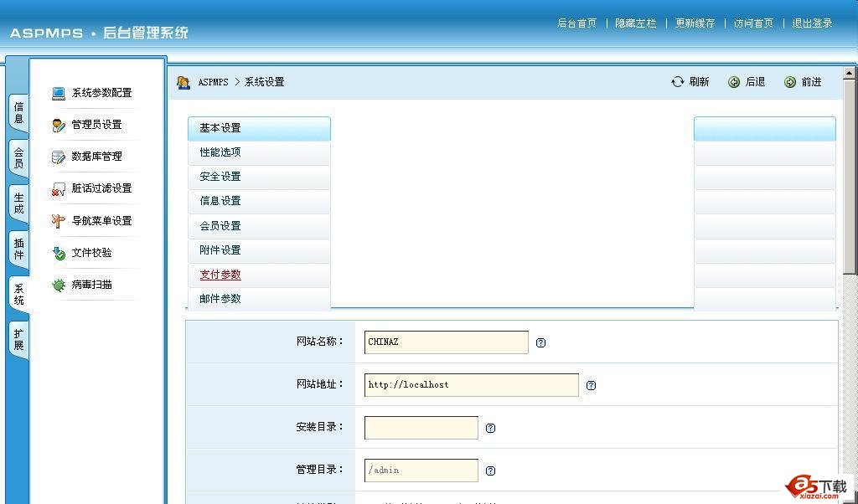Switch to the 会员 vertical tab
Image resolution: width=858 pixels, height=504 pixels.
tap(18, 158)
